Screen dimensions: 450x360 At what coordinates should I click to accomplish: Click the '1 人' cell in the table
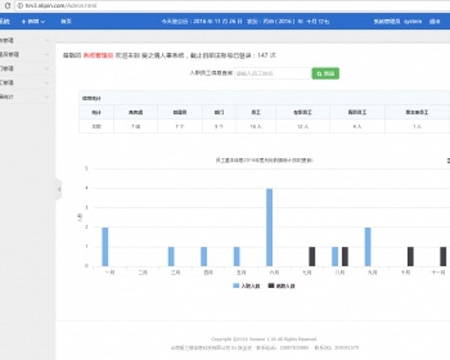click(x=417, y=126)
